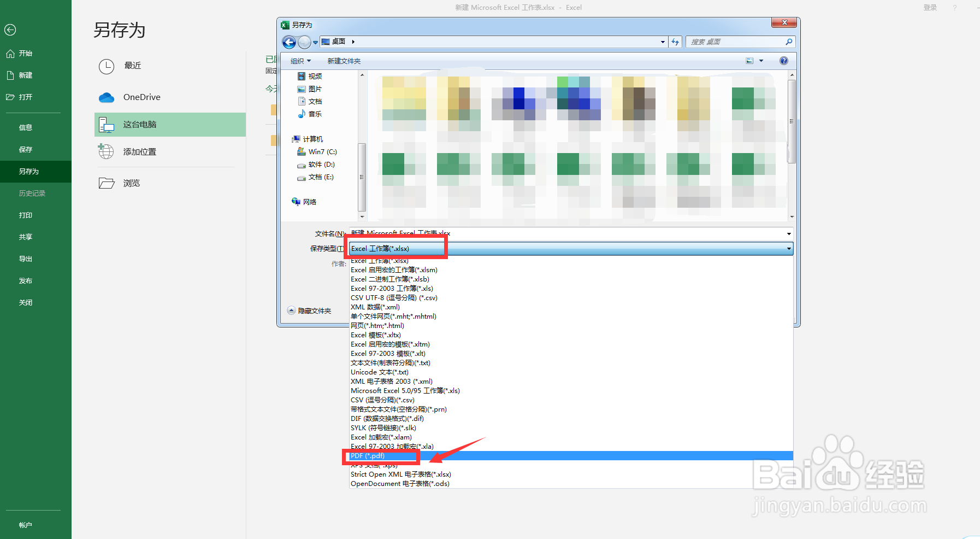Image resolution: width=980 pixels, height=539 pixels.
Task: Open the recent locations arrow beside navigation buttons
Action: 315,42
